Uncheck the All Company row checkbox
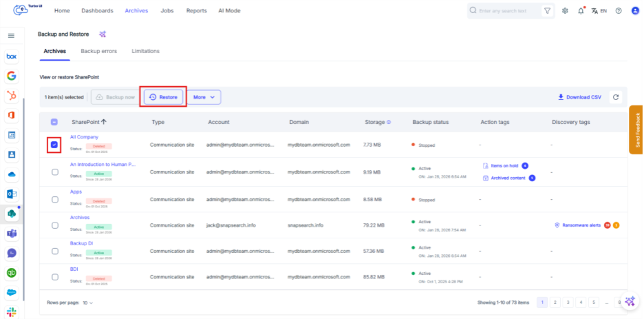The width and height of the screenshot is (644, 319). (x=55, y=145)
